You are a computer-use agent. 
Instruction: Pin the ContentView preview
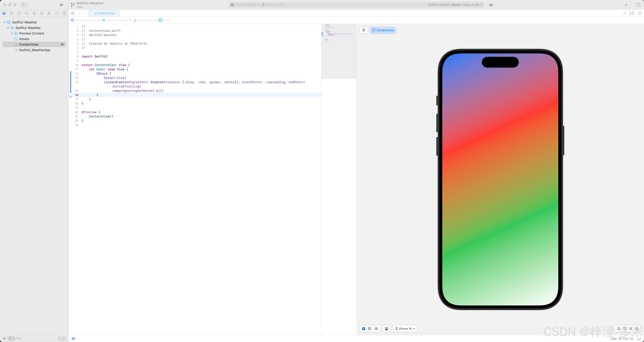coord(364,30)
